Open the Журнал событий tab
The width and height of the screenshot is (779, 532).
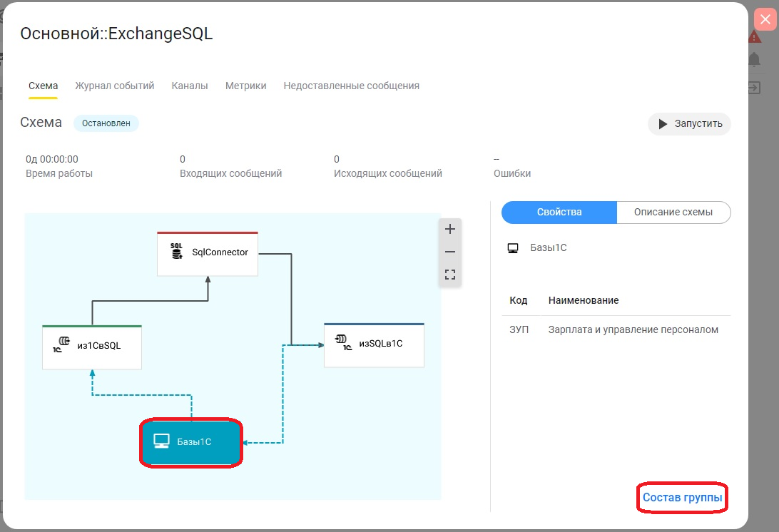pyautogui.click(x=115, y=86)
